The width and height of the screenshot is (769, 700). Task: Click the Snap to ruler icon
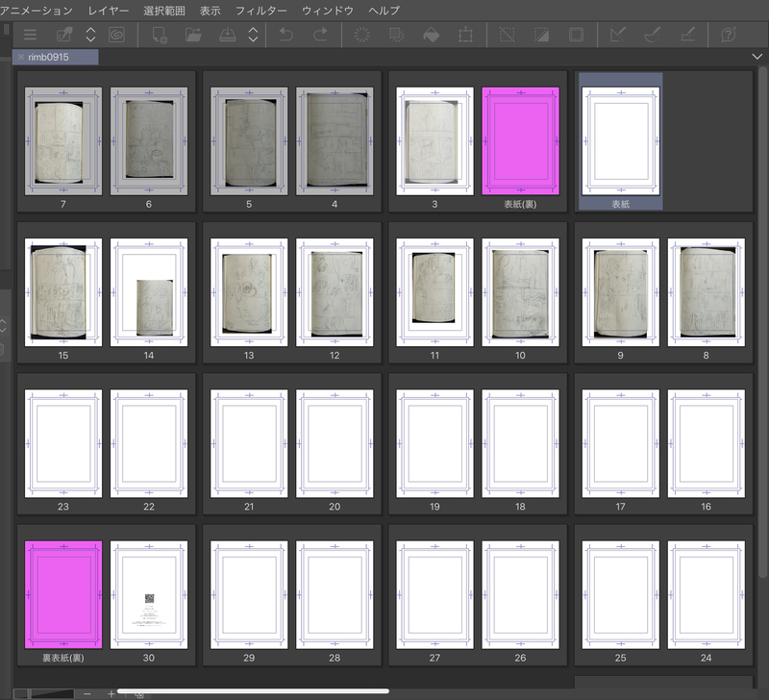coord(618,35)
